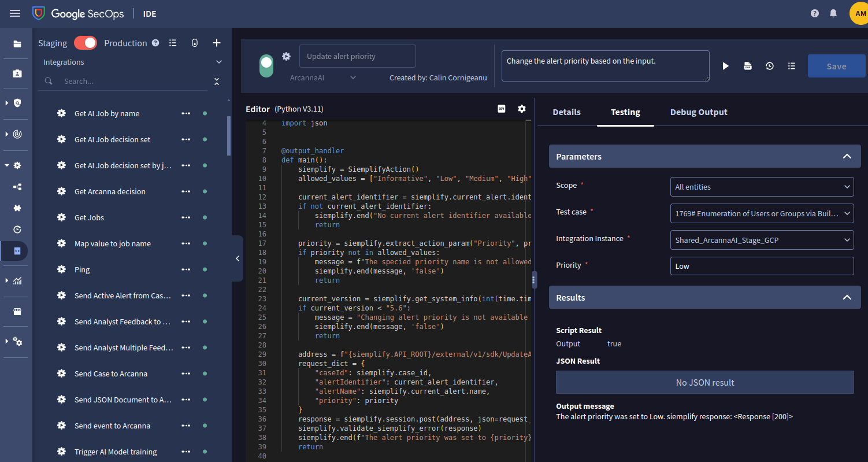868x462 pixels.
Task: Click the list view icon beside Production
Action: click(x=173, y=43)
